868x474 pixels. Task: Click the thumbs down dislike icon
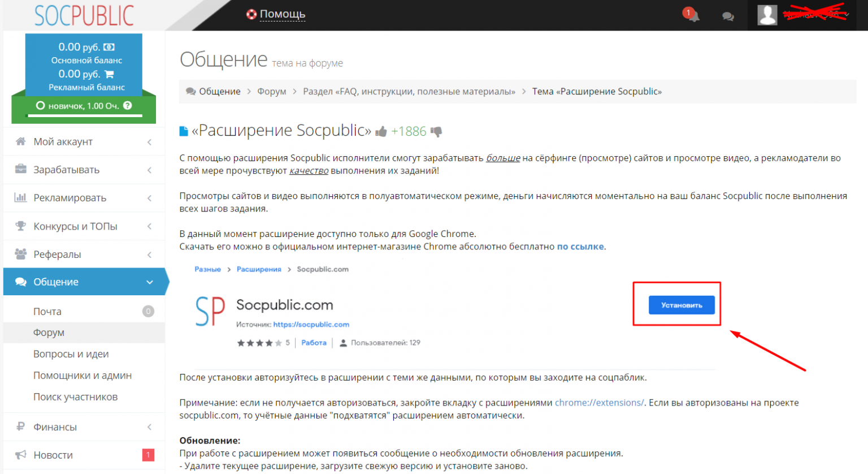[x=436, y=132]
